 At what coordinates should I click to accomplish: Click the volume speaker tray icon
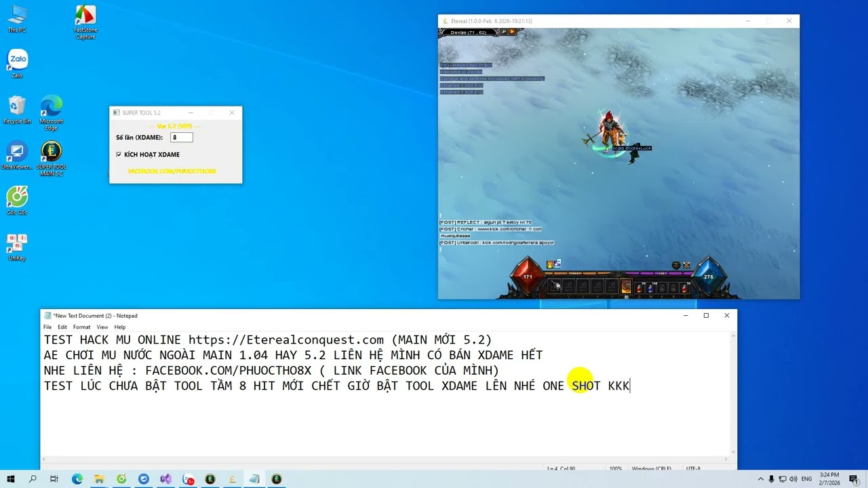(x=794, y=479)
